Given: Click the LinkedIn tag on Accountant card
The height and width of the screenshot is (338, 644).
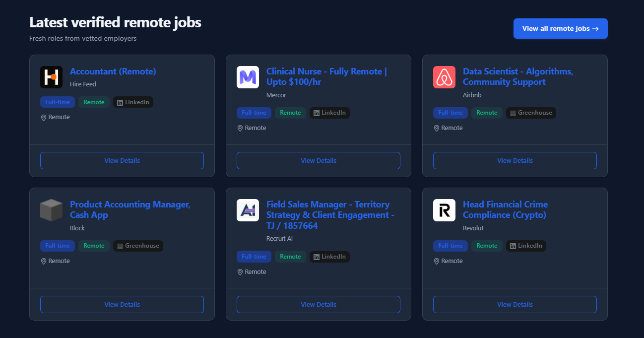Looking at the screenshot, I should click(x=133, y=102).
